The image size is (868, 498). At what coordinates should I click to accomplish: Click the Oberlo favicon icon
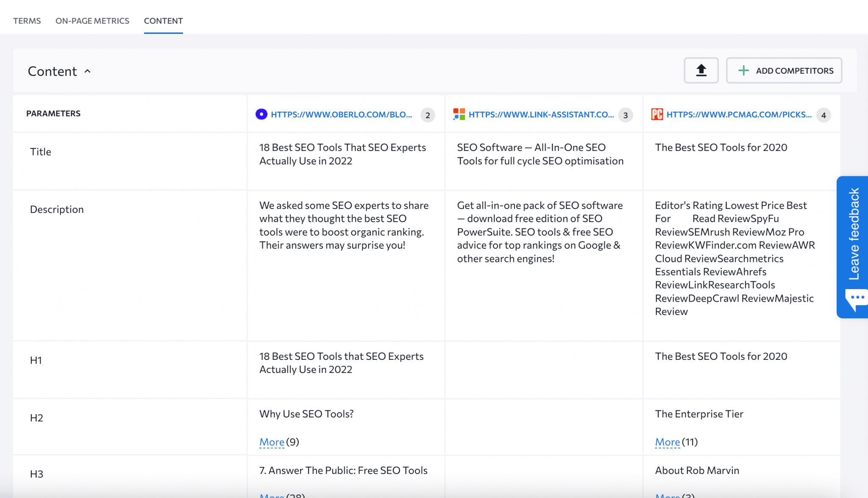(262, 114)
